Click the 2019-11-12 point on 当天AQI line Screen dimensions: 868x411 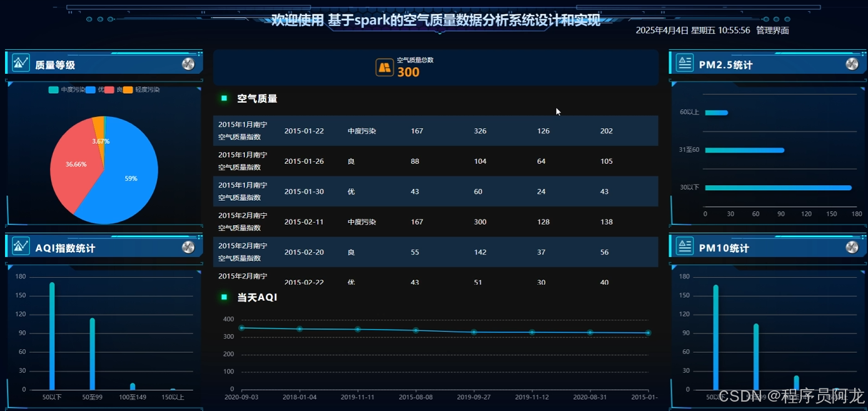(532, 332)
